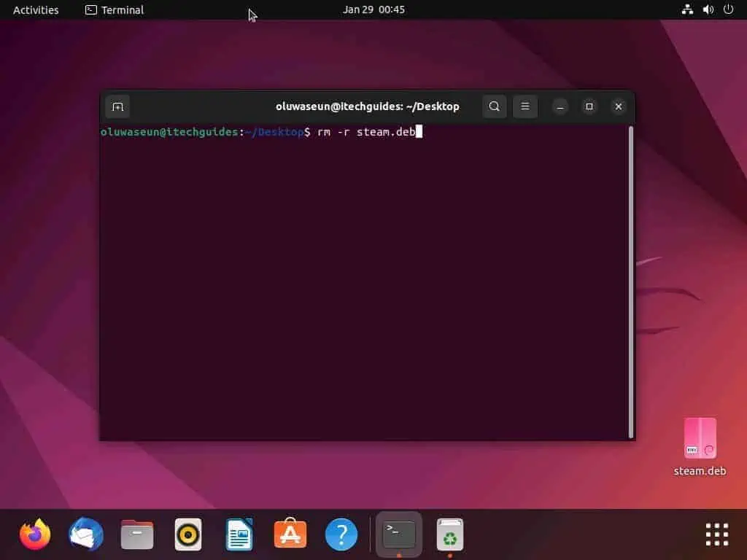This screenshot has height=560, width=747.
Task: Launch Thunderbird Mail from the dock
Action: (x=86, y=535)
